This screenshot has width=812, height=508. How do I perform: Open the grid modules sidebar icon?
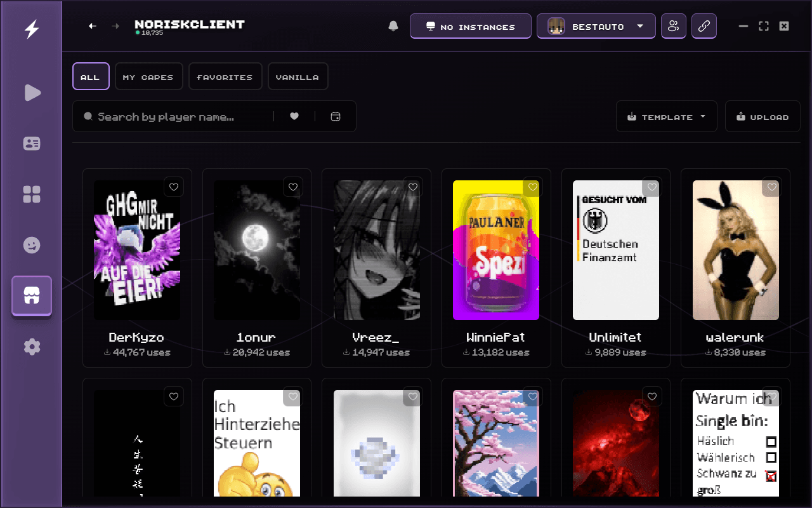tap(32, 194)
